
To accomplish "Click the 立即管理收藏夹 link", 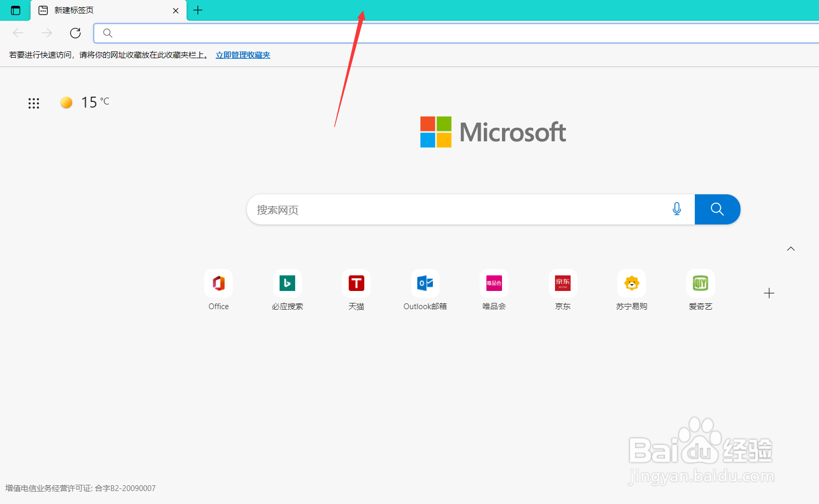I will [243, 55].
